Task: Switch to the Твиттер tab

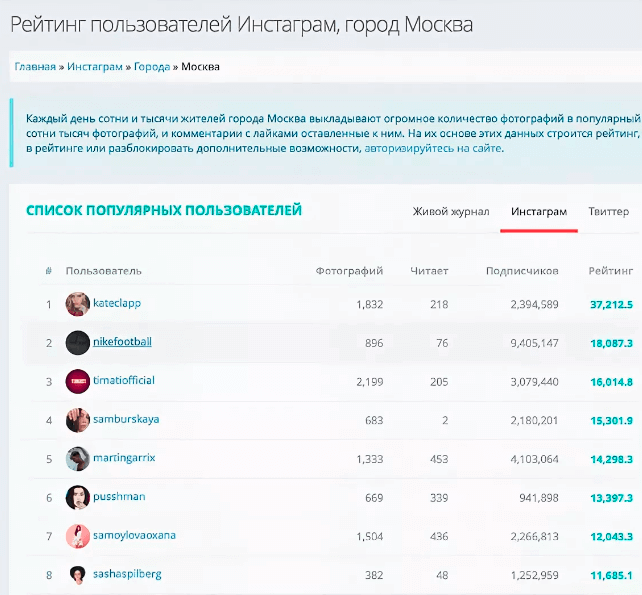Action: [x=608, y=212]
